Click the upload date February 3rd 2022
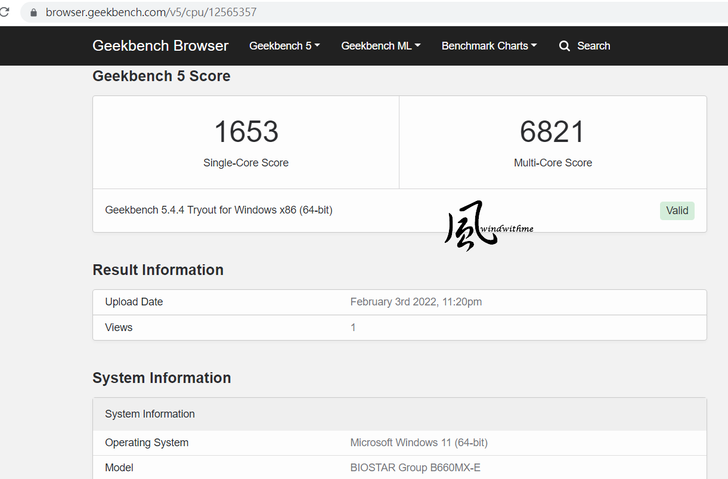728x479 pixels. pos(418,302)
